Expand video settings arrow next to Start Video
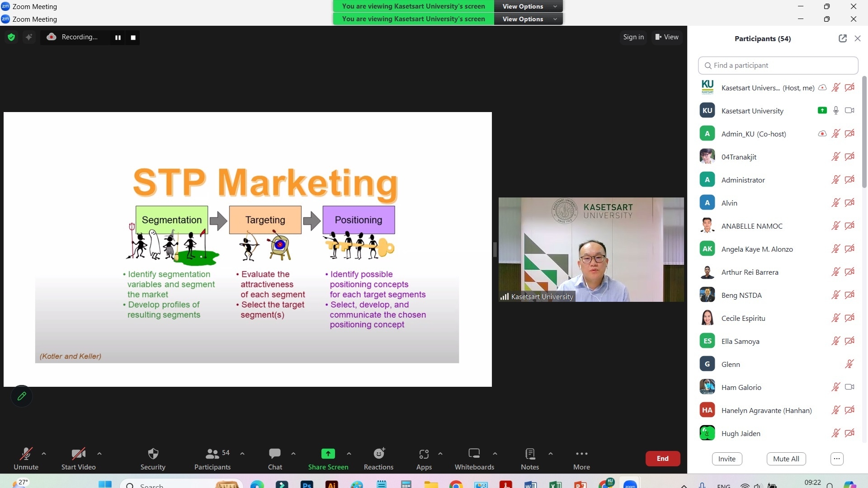This screenshot has width=868, height=488. (99, 454)
